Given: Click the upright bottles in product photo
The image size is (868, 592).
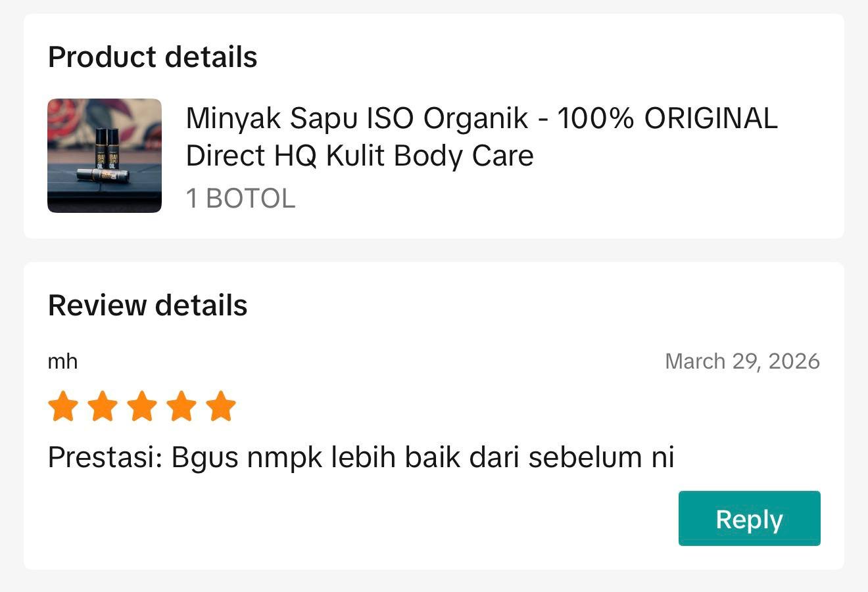Looking at the screenshot, I should pos(106,147).
